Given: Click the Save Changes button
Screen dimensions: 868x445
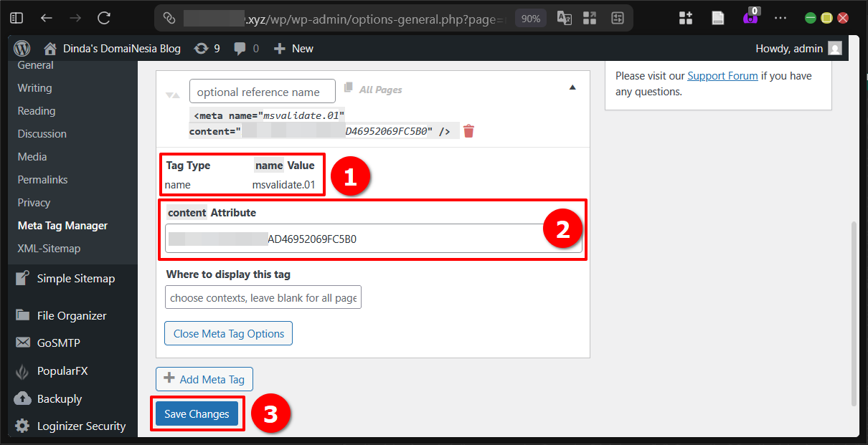Looking at the screenshot, I should [197, 413].
